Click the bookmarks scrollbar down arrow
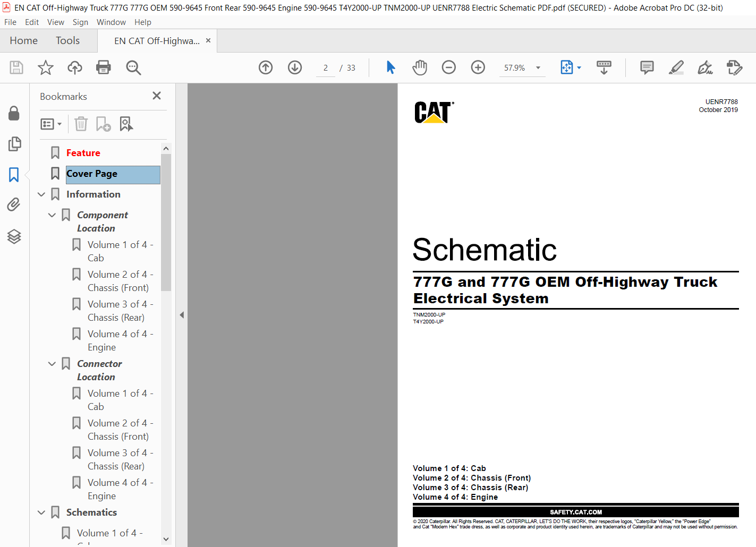This screenshot has width=756, height=547. click(x=166, y=539)
